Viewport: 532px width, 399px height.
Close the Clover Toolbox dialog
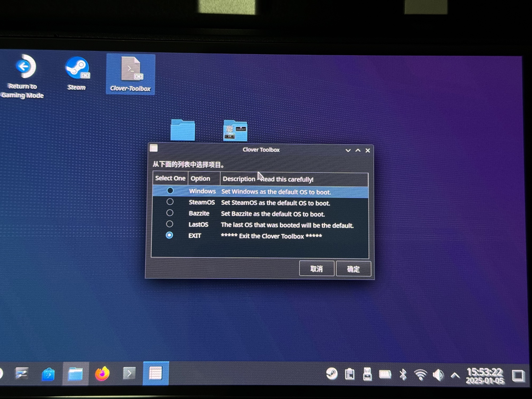click(368, 151)
